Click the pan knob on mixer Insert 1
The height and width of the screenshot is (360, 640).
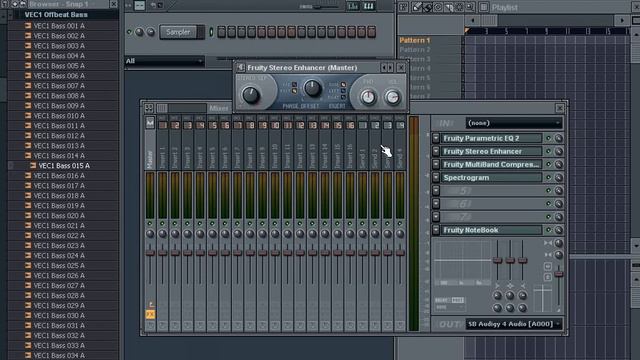[162, 234]
